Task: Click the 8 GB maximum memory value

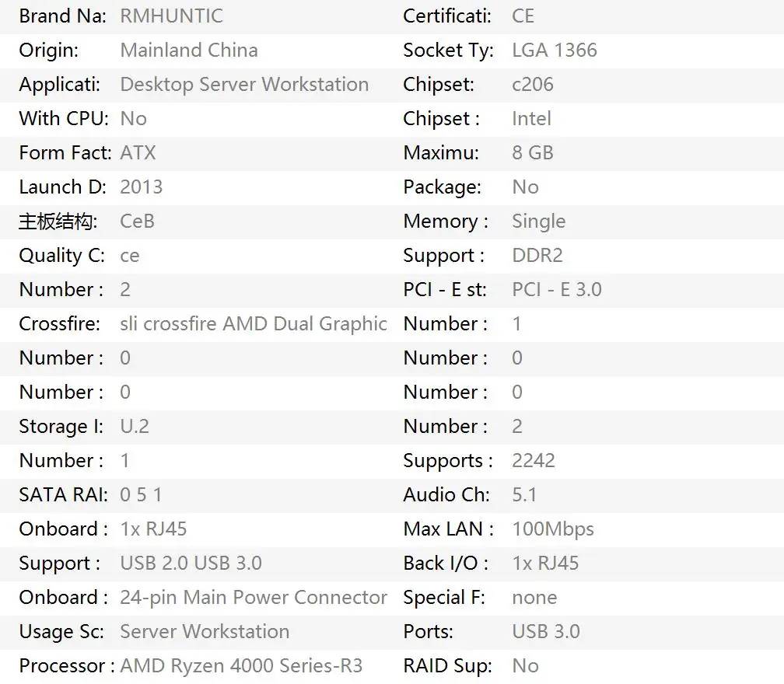Action: pyautogui.click(x=532, y=153)
